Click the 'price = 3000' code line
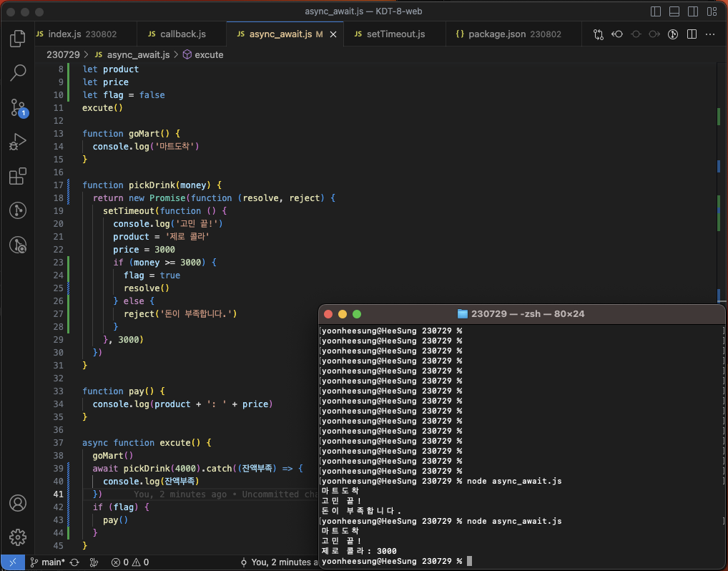Viewport: 728px width, 571px height. coord(144,250)
